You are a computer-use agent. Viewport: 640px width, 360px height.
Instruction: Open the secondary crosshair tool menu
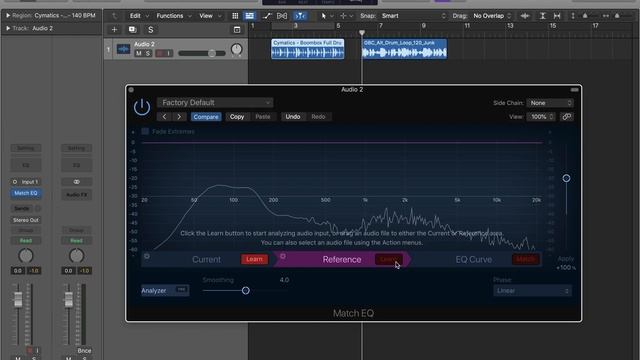pos(346,16)
